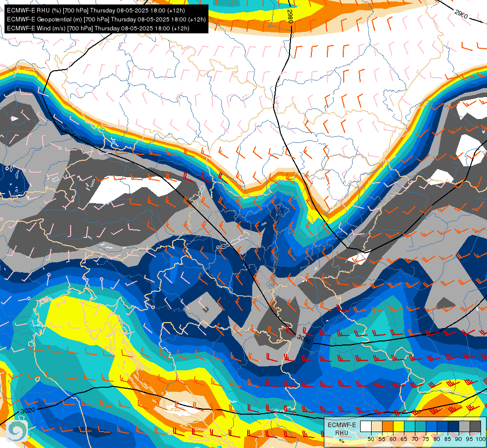Click the light gray legend swatch for 90-95%
Screen dimensions: 487x448
(464, 426)
